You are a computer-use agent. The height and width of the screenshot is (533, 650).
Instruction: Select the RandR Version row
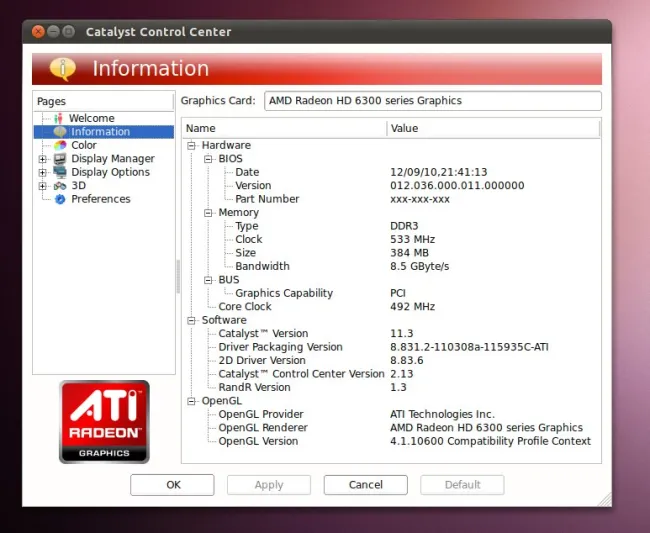coord(391,388)
